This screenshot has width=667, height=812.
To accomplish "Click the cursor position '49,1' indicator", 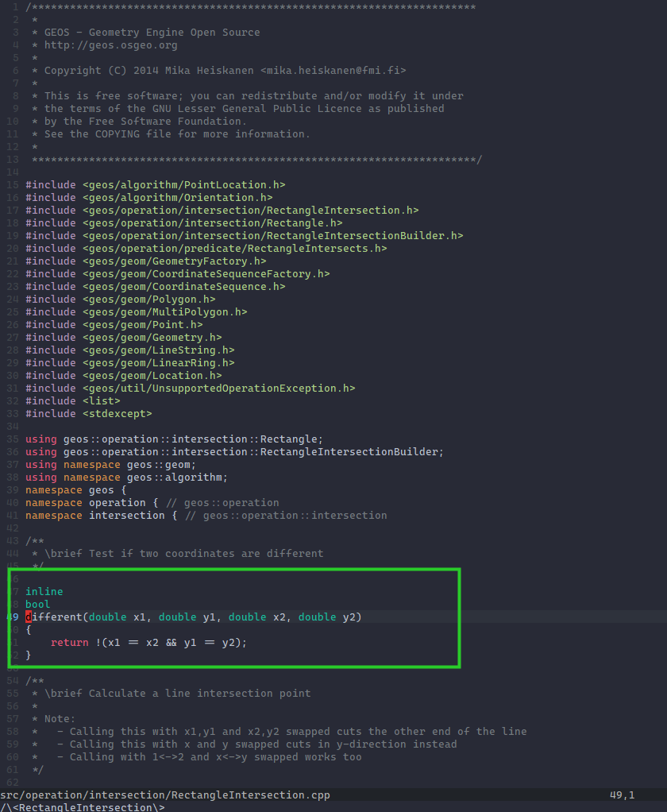I will [x=622, y=795].
